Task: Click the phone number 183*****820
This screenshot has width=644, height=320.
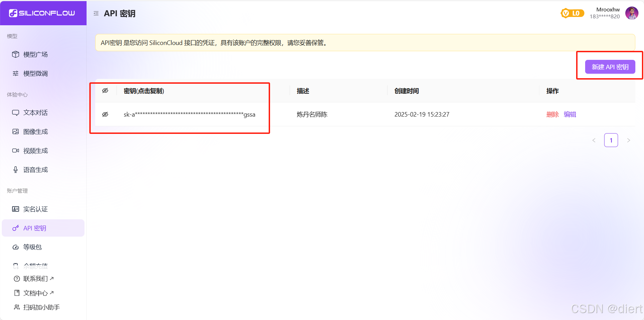Action: tap(605, 17)
